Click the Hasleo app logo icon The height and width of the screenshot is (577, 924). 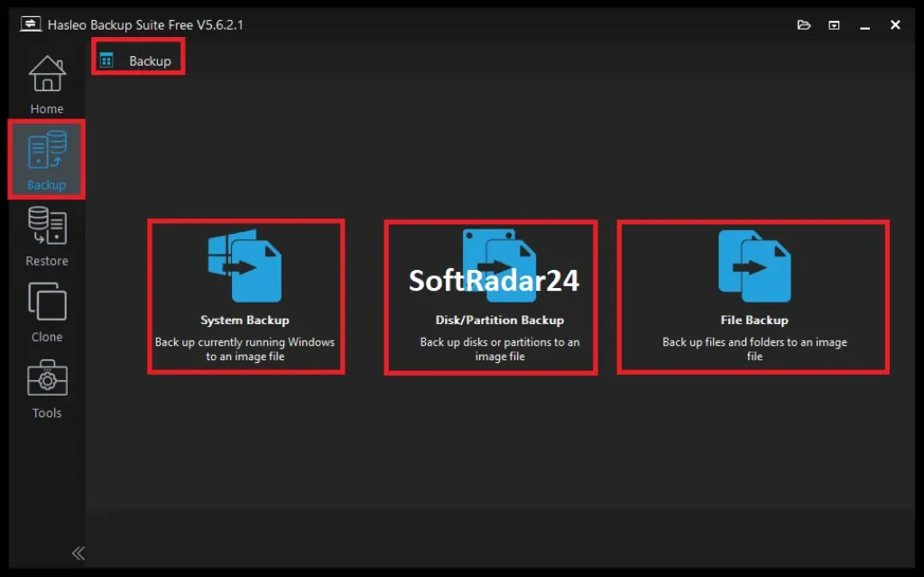click(31, 24)
